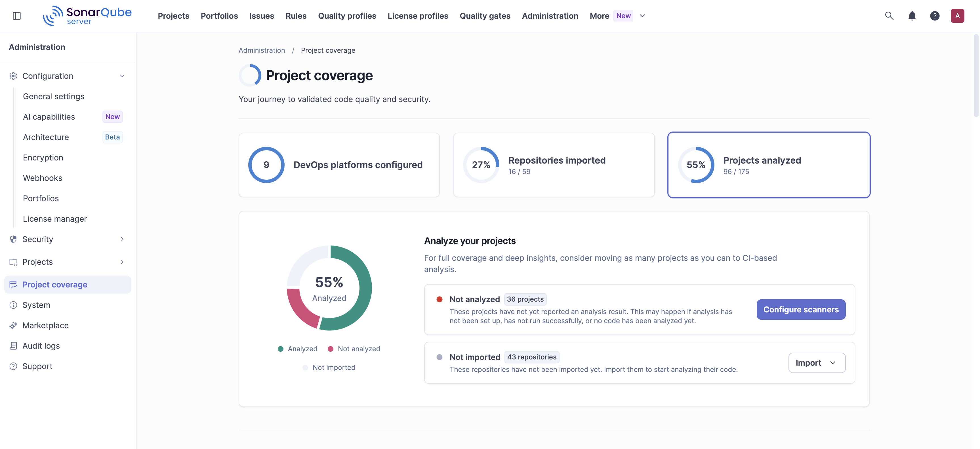Click the Support question icon
This screenshot has height=449, width=980.
click(13, 366)
